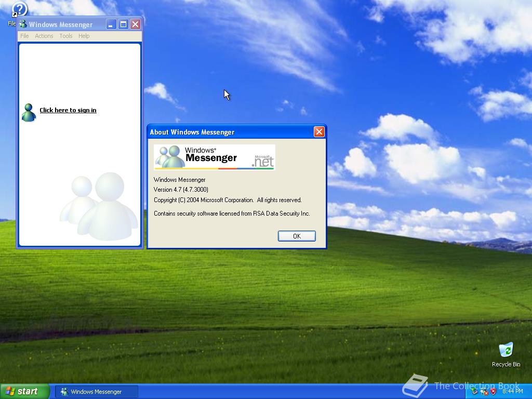The image size is (532, 399).
Task: Click the green buddy icon beside sign in
Action: tap(29, 112)
